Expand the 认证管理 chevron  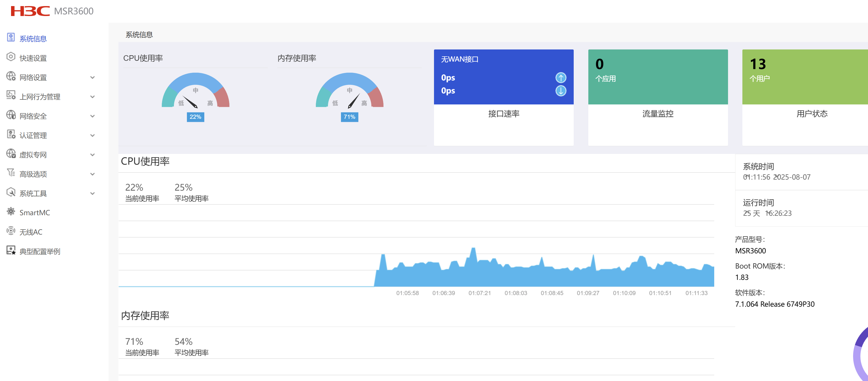(x=92, y=136)
